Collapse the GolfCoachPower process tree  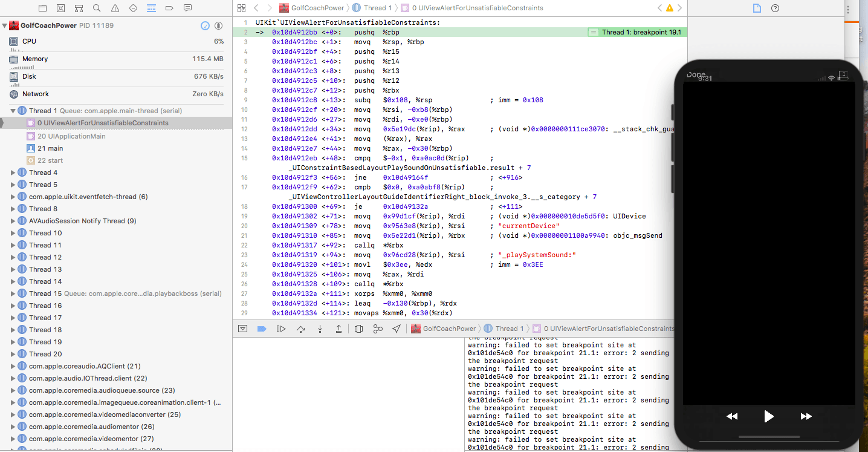click(5, 25)
